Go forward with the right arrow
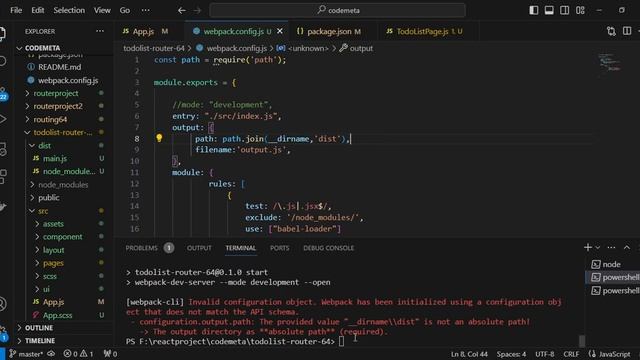 (197, 10)
